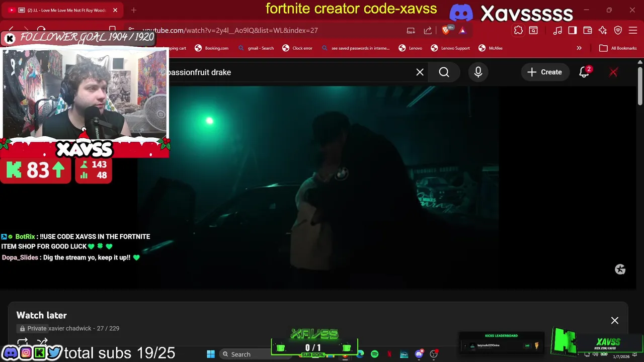Open the Booking.com bookmark

211,48
